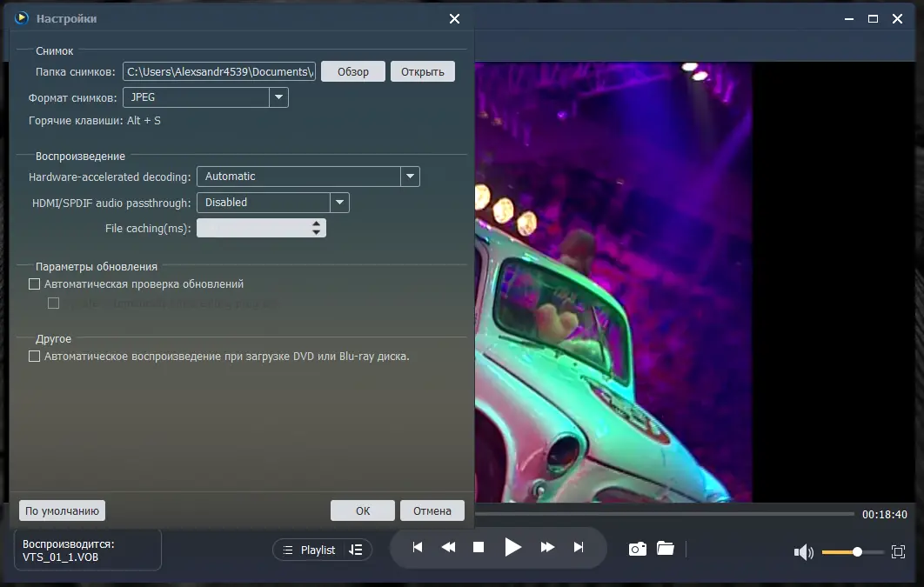Close the Настройки dialog
Image resolution: width=924 pixels, height=587 pixels.
[454, 19]
